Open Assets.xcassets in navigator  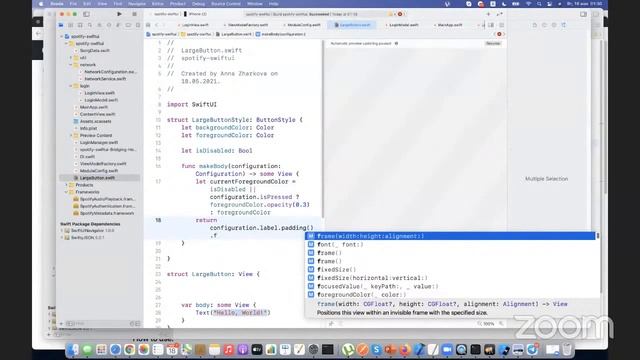[x=96, y=121]
